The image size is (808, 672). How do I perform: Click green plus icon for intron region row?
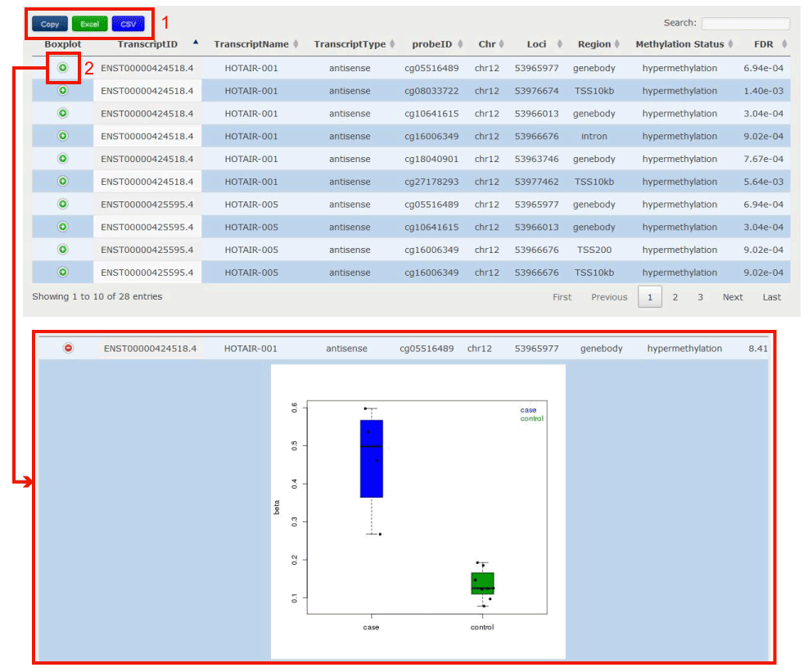click(x=63, y=136)
